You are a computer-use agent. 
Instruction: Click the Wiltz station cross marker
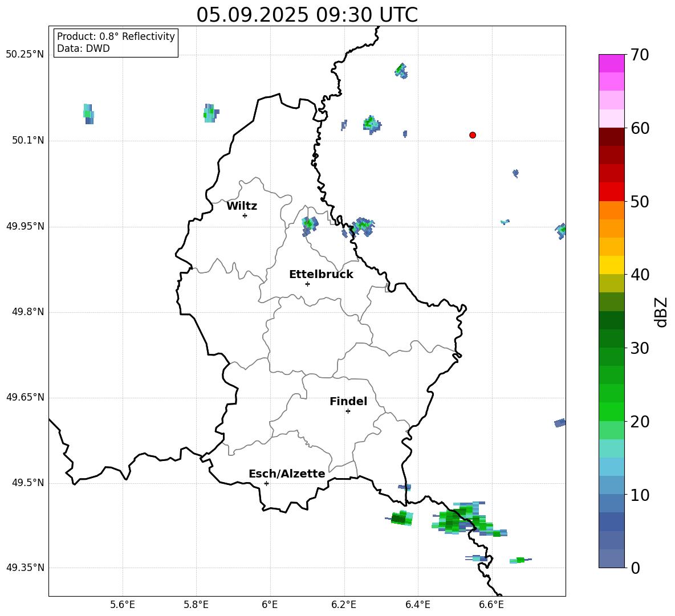click(x=245, y=215)
